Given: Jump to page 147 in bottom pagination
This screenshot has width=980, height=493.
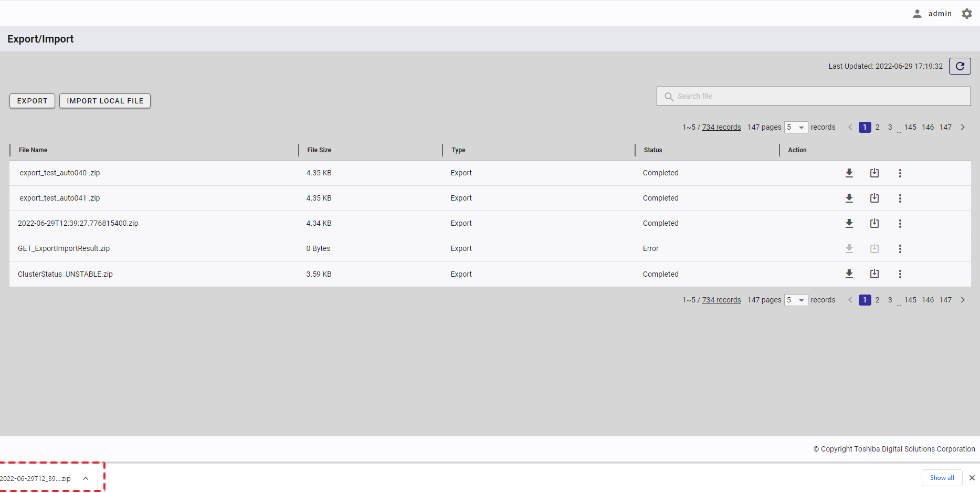Looking at the screenshot, I should coord(945,300).
